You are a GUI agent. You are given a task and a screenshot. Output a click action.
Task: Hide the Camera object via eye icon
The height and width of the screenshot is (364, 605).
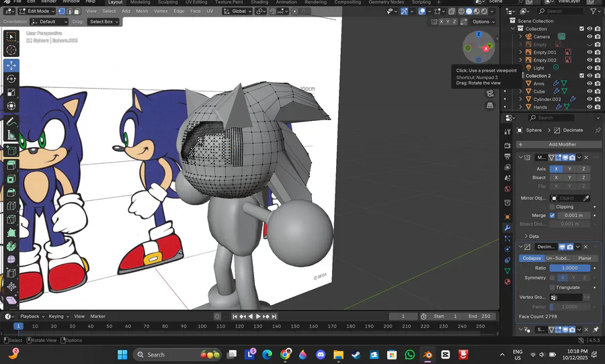click(x=590, y=36)
